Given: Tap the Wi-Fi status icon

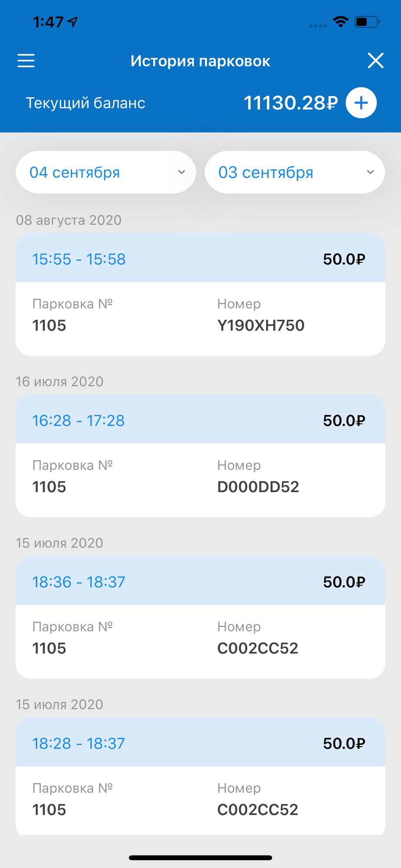Looking at the screenshot, I should [341, 22].
